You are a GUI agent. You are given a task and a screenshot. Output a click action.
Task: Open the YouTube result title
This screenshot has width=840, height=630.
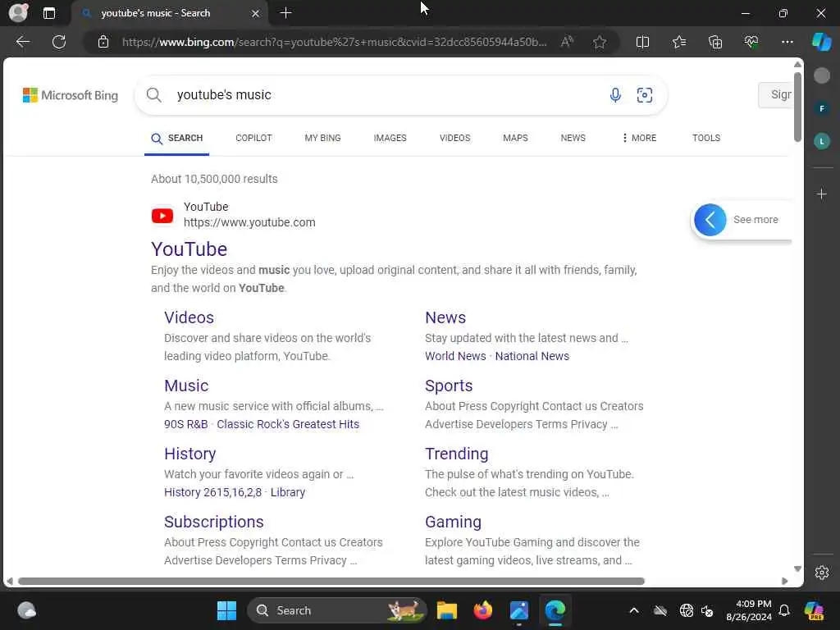point(189,249)
